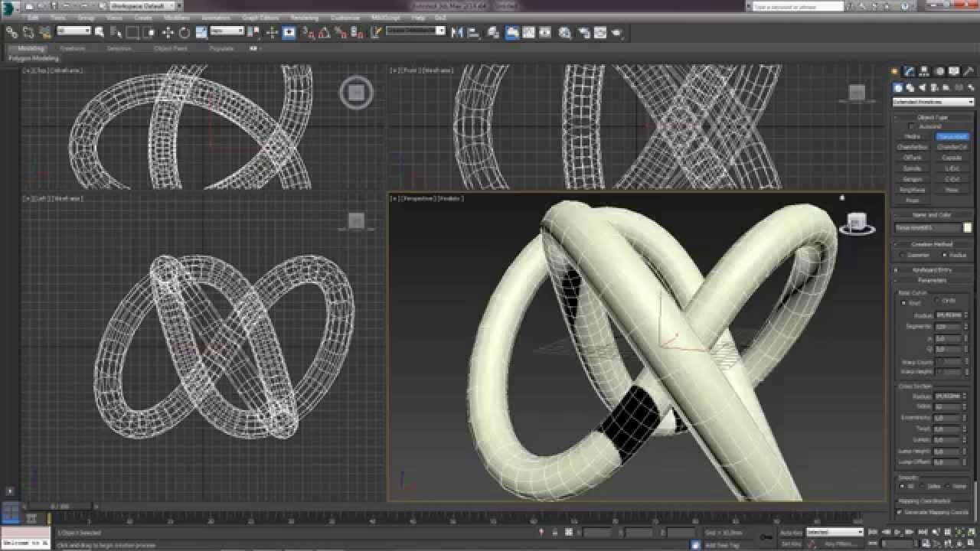Toggle Angle Snap
The image size is (980, 551).
(x=324, y=32)
